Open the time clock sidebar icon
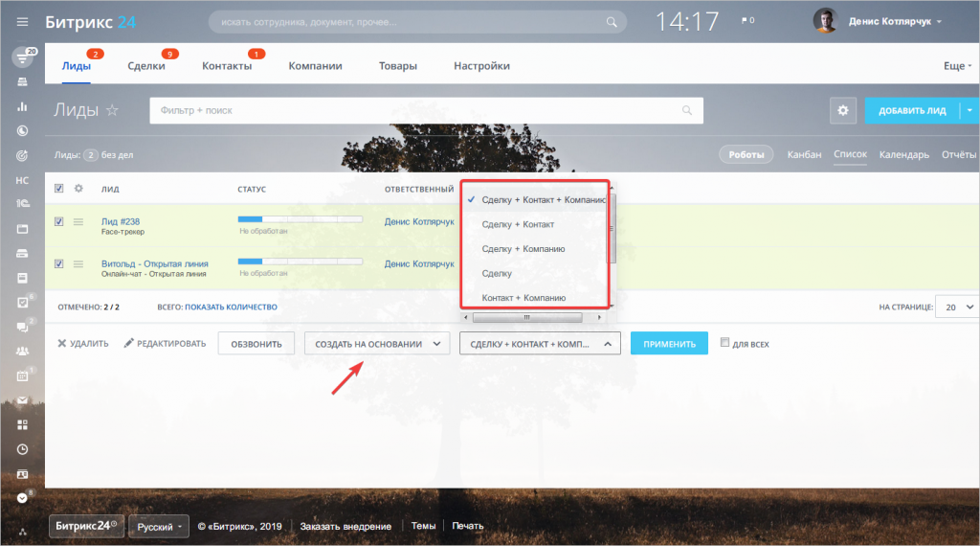 click(x=23, y=449)
